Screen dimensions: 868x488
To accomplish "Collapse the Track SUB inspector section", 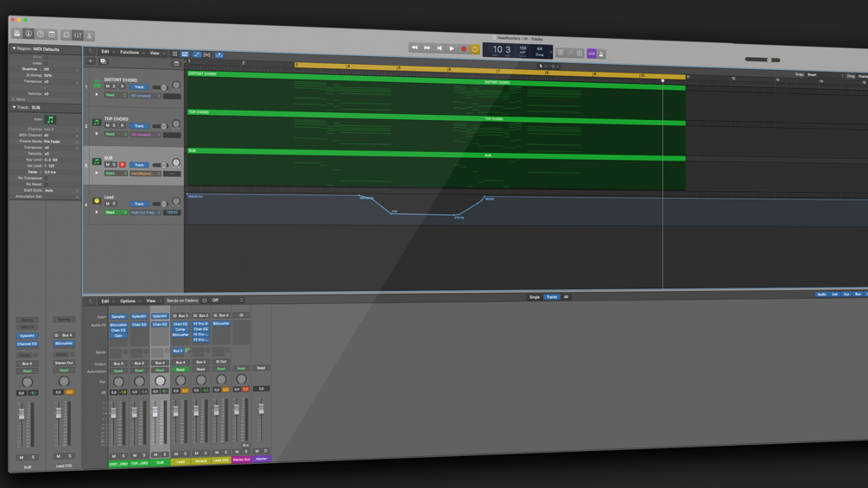I will click(x=15, y=107).
